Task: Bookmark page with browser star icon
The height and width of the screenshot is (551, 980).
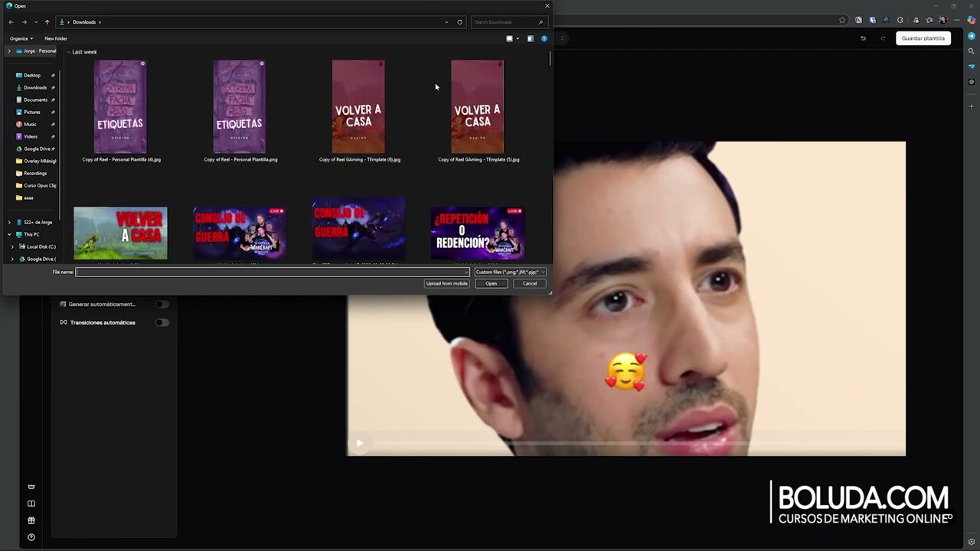Action: tap(842, 20)
